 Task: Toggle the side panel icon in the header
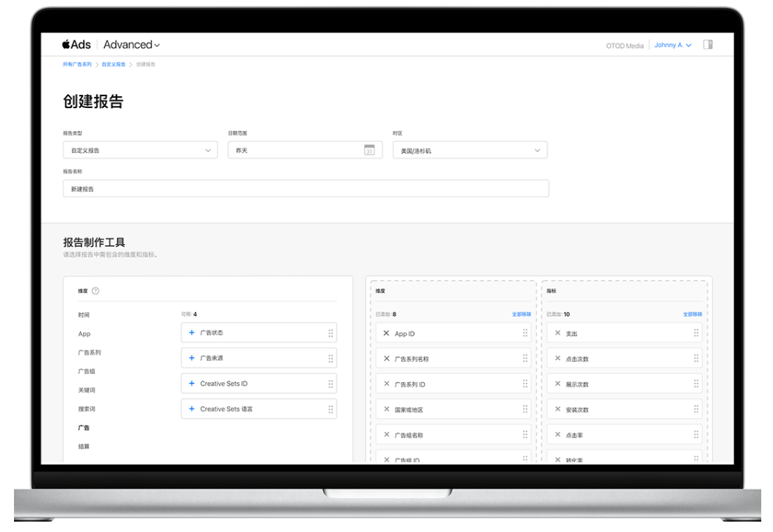pos(708,44)
